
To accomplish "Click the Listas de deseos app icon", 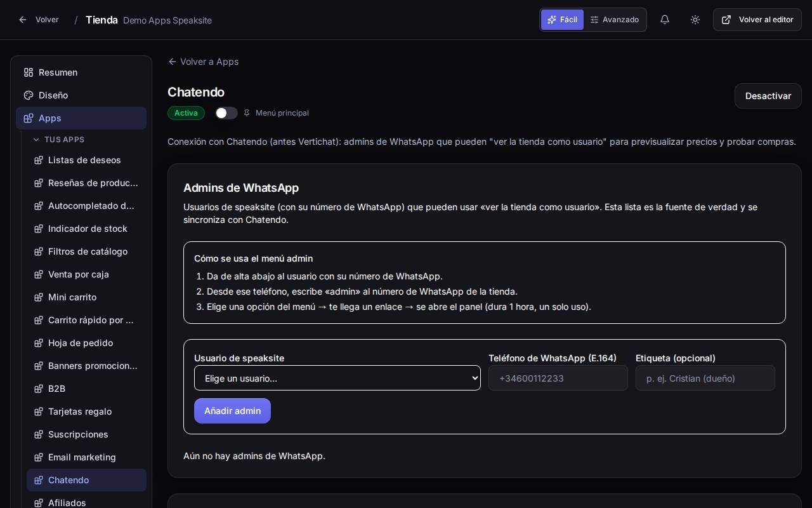I will [39, 160].
